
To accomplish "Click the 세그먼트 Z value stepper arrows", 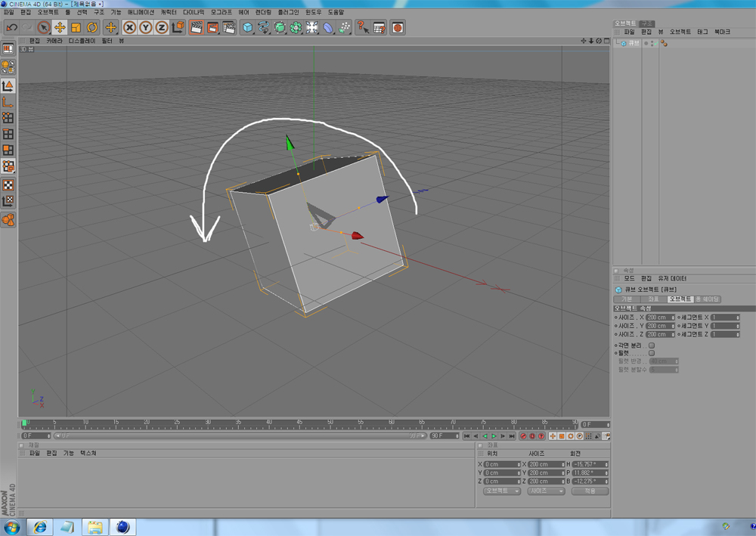I will point(737,334).
